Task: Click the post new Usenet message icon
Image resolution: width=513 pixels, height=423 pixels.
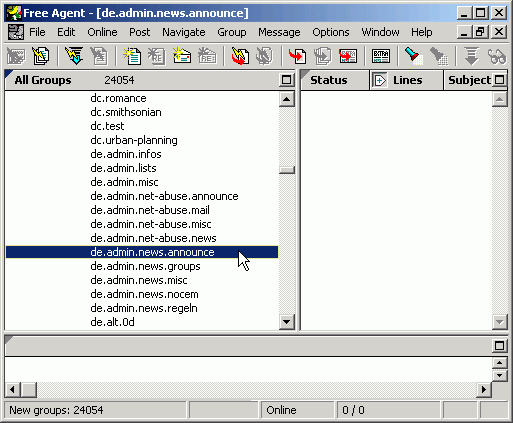Action: tap(132, 56)
